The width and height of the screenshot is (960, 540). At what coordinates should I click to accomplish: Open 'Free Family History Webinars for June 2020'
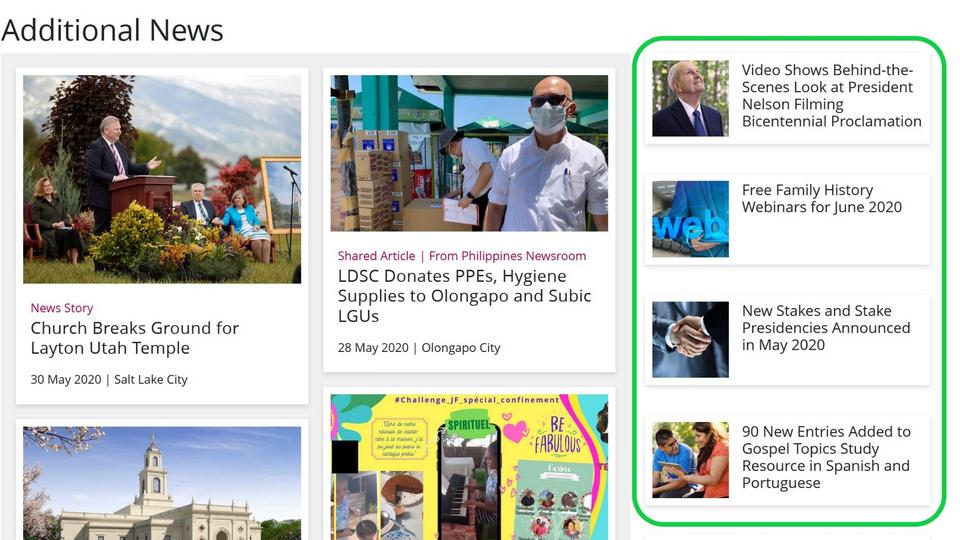coord(821,199)
